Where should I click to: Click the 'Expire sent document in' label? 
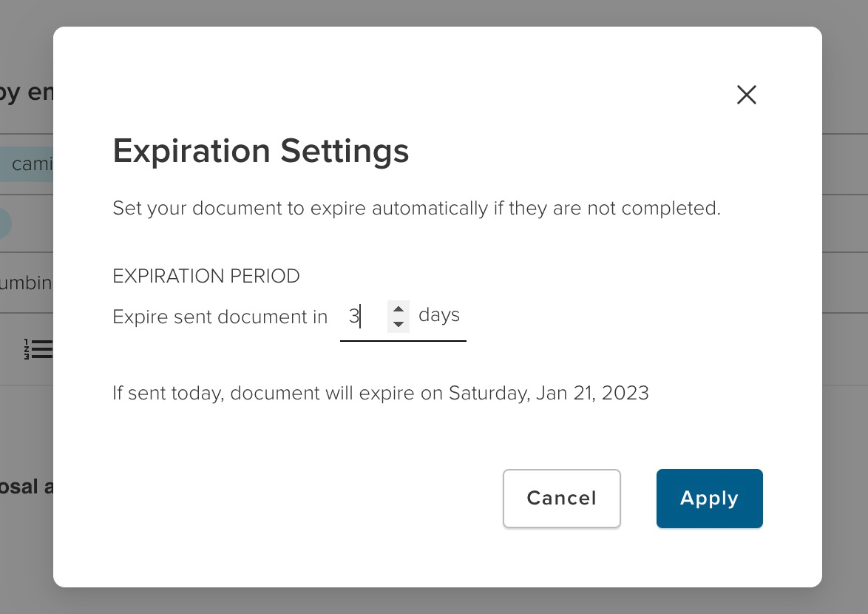(220, 317)
